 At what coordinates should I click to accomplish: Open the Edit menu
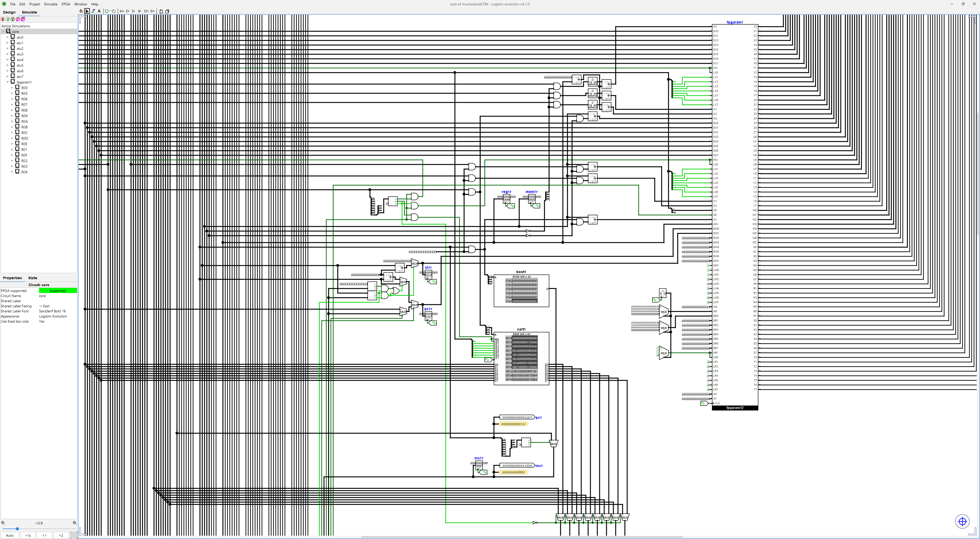22,4
